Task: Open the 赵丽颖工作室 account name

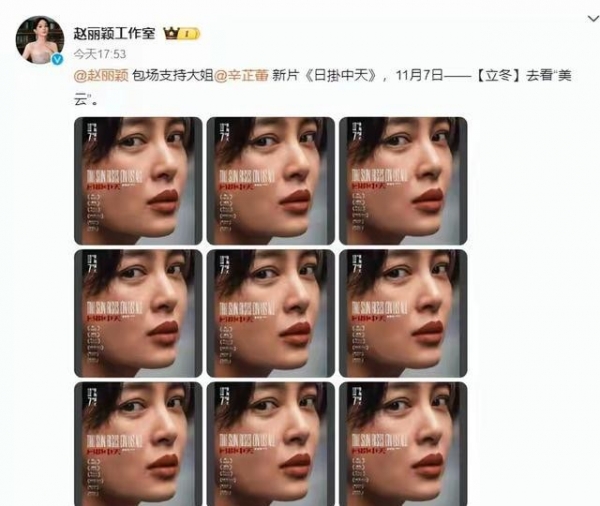Action: click(x=114, y=33)
